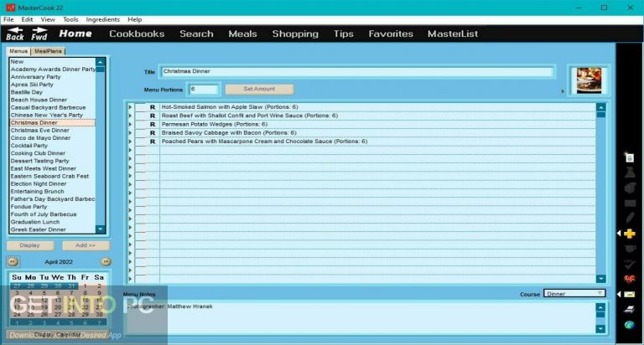Expand the Poached Pears row arrow
Screen dimensions: 644x345
click(x=131, y=142)
